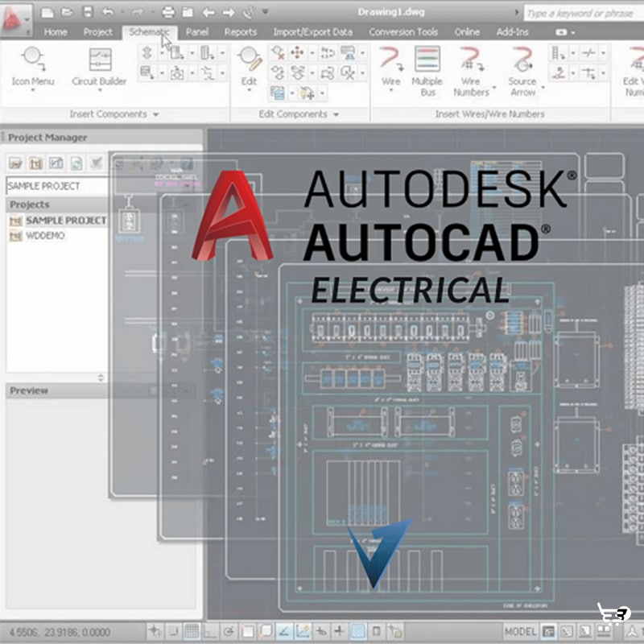The image size is (644, 644).
Task: Click the Source Arrow tool icon
Action: (x=522, y=59)
